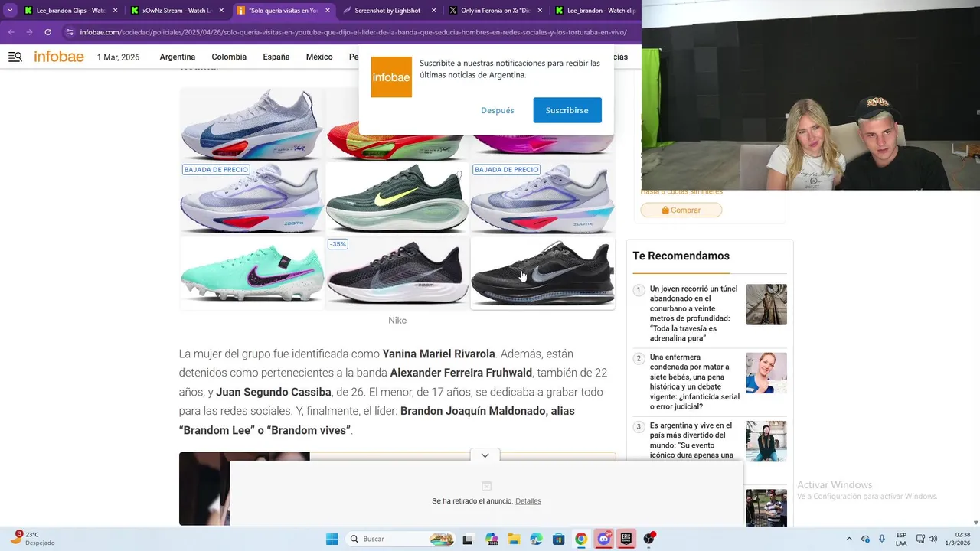Click name Yanina Mariel Rivarola in article
This screenshot has height=551, width=980.
tap(439, 354)
